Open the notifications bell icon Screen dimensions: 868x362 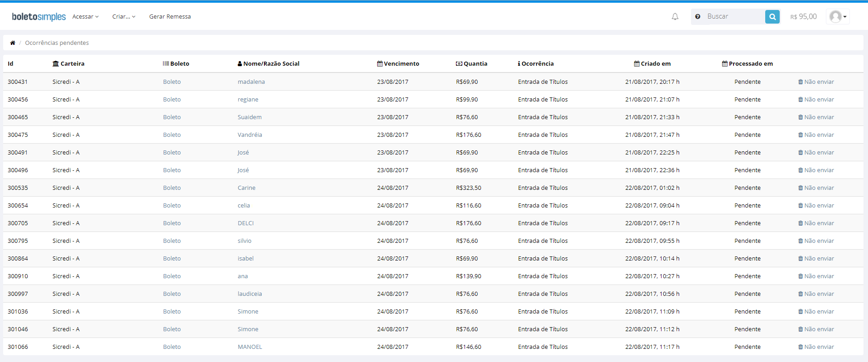point(675,17)
